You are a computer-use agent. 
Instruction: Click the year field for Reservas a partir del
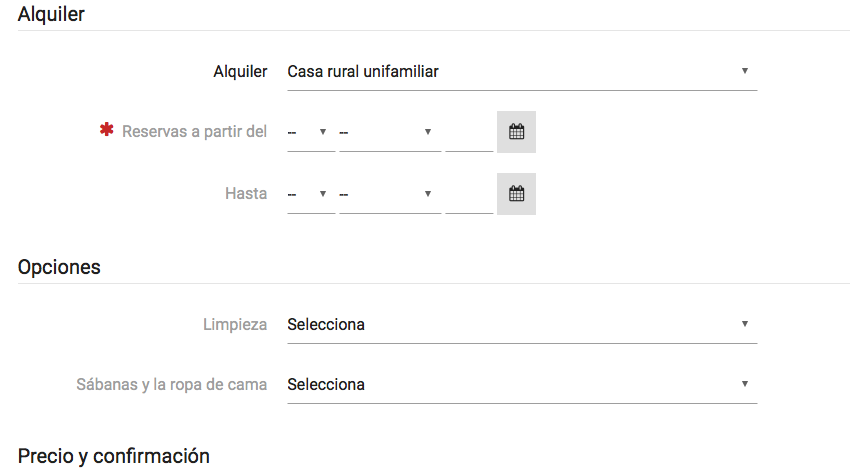469,132
